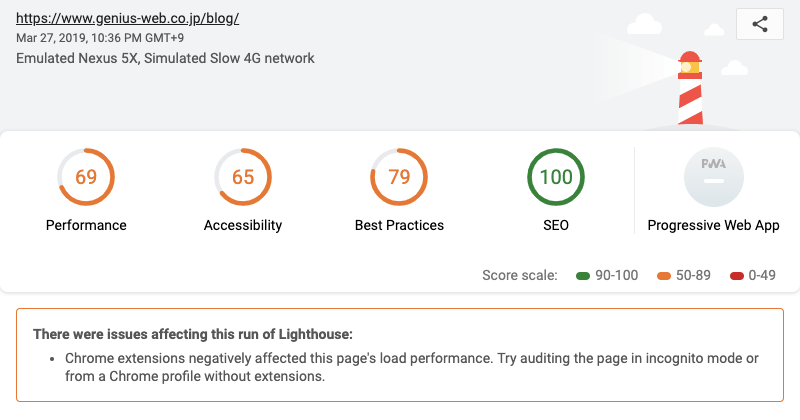Viewport: 800px width, 420px height.
Task: Click the red 0-49 score scale swatch
Action: point(737,276)
